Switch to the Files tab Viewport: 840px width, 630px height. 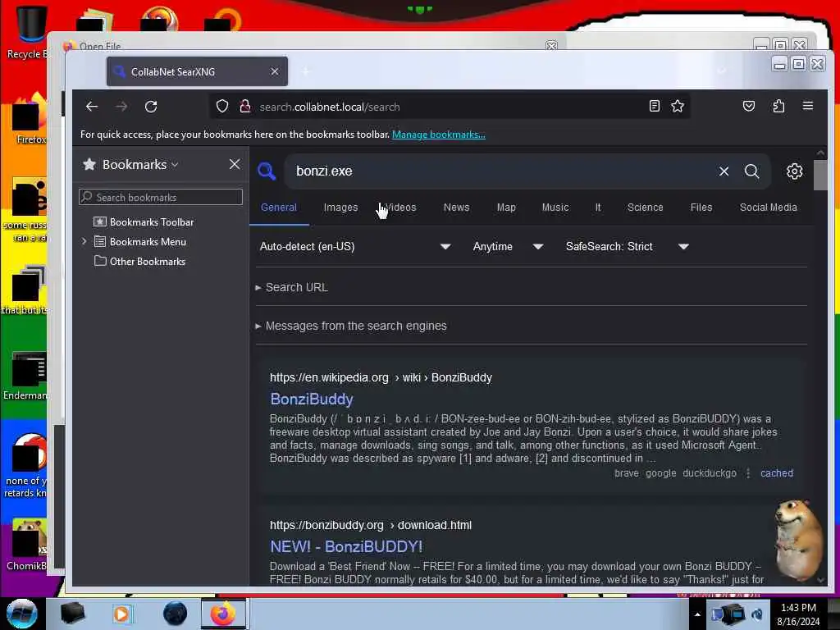(x=701, y=208)
